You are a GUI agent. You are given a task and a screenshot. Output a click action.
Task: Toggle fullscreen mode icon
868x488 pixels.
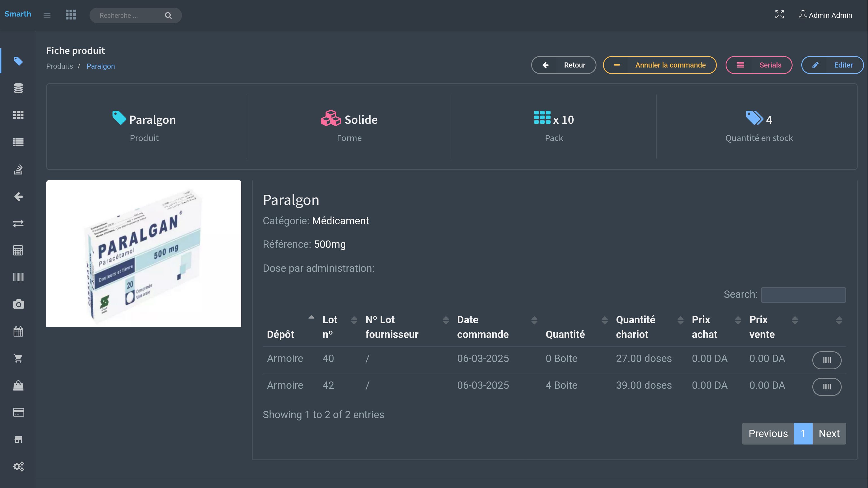coord(779,14)
